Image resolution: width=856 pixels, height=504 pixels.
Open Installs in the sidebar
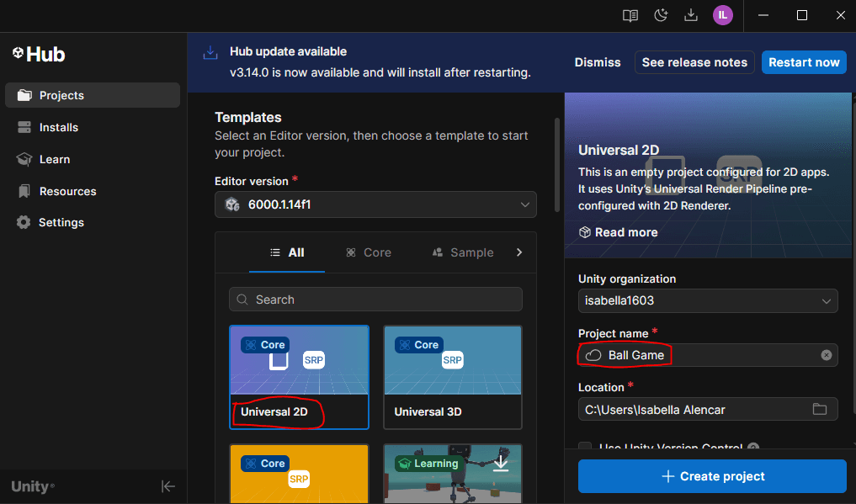(59, 127)
